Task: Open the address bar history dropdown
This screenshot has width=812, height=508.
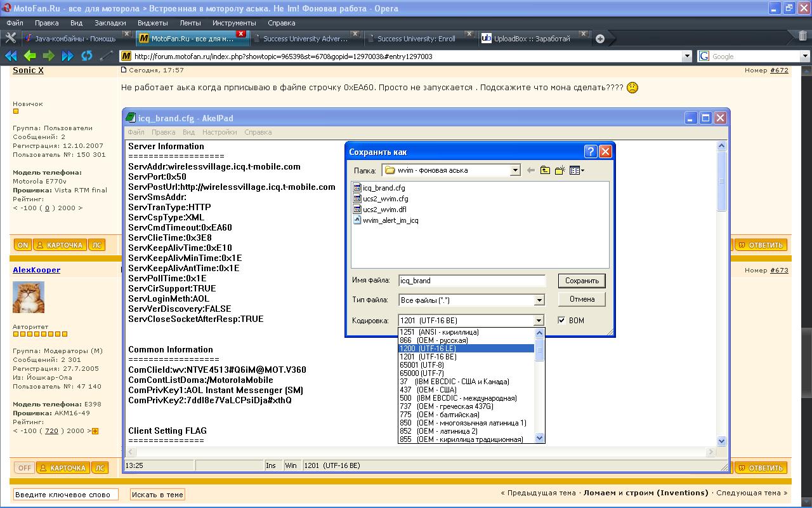Action: point(686,56)
